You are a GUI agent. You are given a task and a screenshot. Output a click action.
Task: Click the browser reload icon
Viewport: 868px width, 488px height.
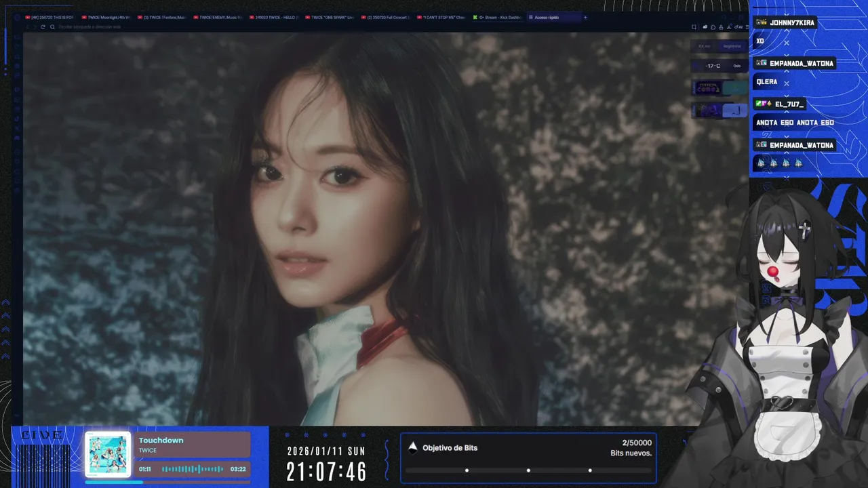pyautogui.click(x=43, y=27)
